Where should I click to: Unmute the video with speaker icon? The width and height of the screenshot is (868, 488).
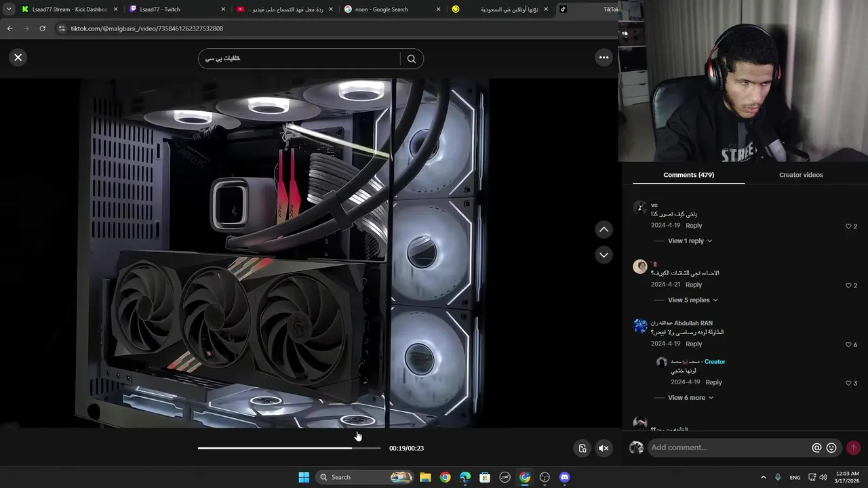click(604, 448)
